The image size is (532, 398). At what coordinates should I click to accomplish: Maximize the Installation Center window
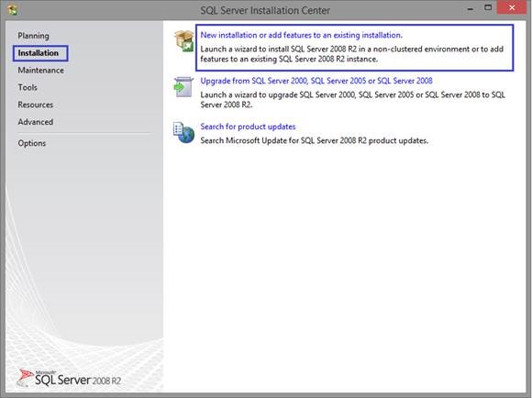tap(488, 8)
